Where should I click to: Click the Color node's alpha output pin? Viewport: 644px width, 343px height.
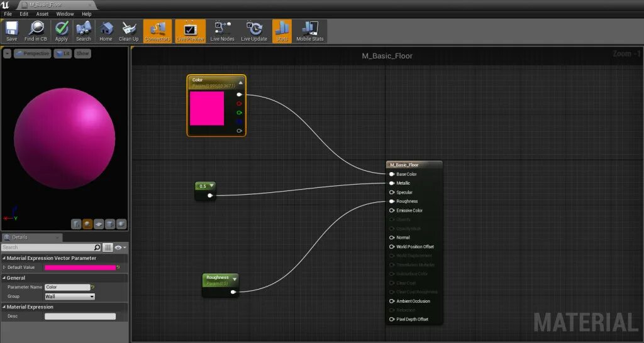click(x=240, y=131)
